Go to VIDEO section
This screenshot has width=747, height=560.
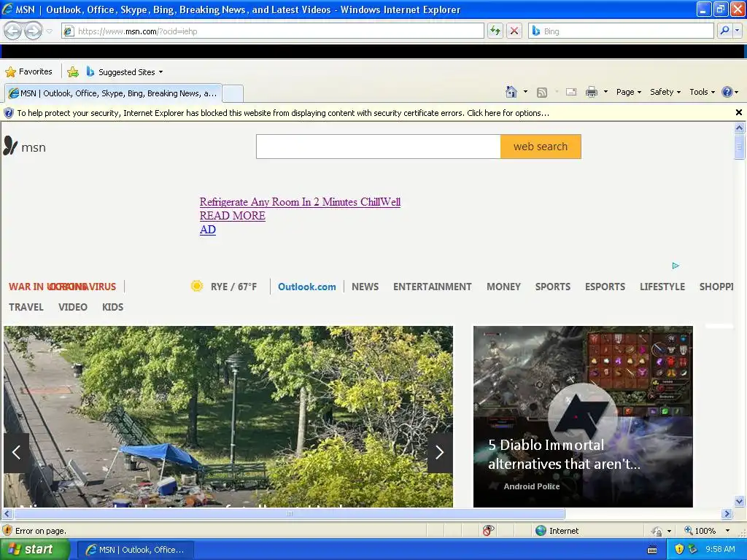pos(73,307)
